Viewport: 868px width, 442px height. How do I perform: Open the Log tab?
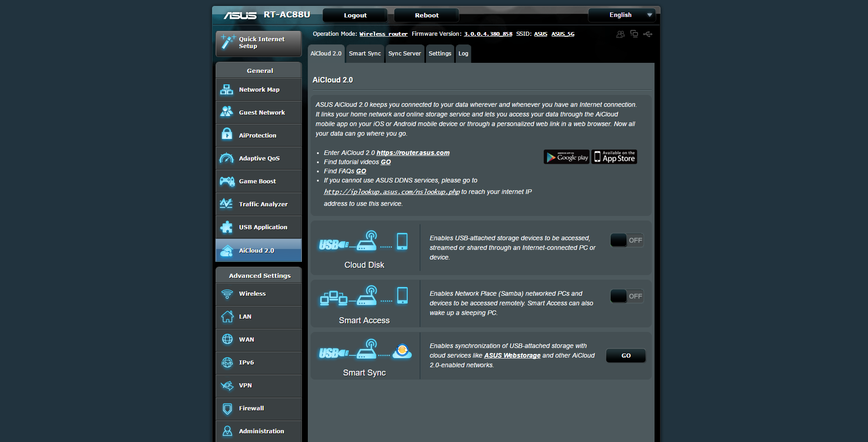click(464, 54)
